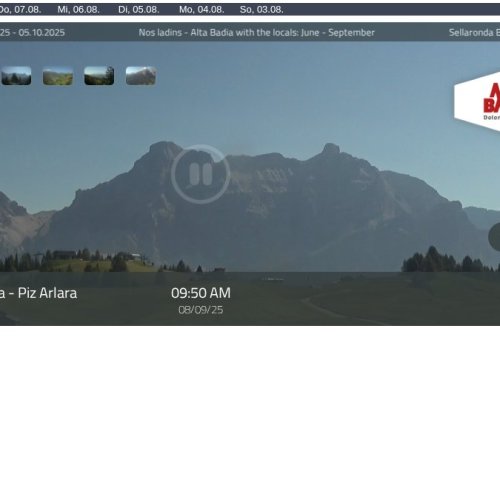Pause the webcam playback
The image size is (500, 500).
201,174
